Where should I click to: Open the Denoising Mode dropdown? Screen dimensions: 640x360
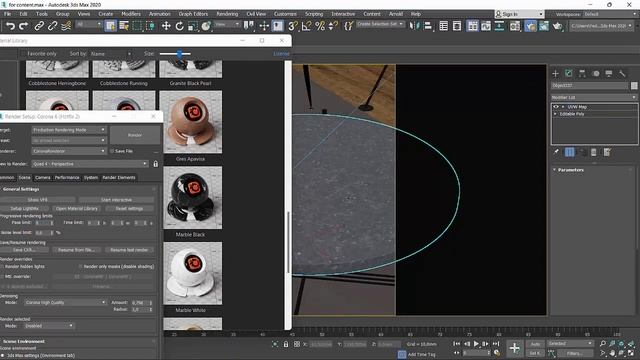pos(65,302)
